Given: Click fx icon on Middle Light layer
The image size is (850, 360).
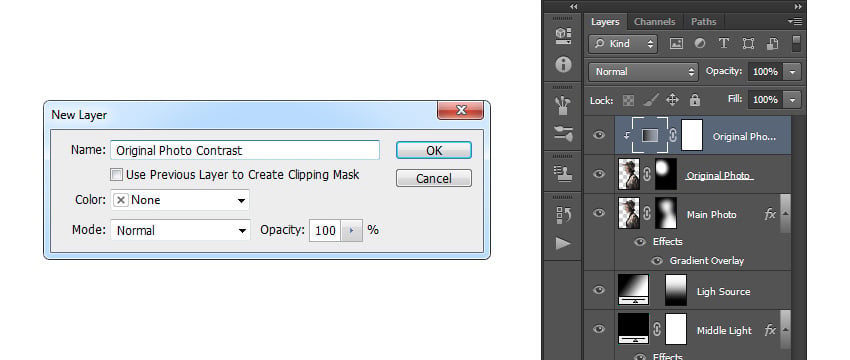Looking at the screenshot, I should point(770,330).
